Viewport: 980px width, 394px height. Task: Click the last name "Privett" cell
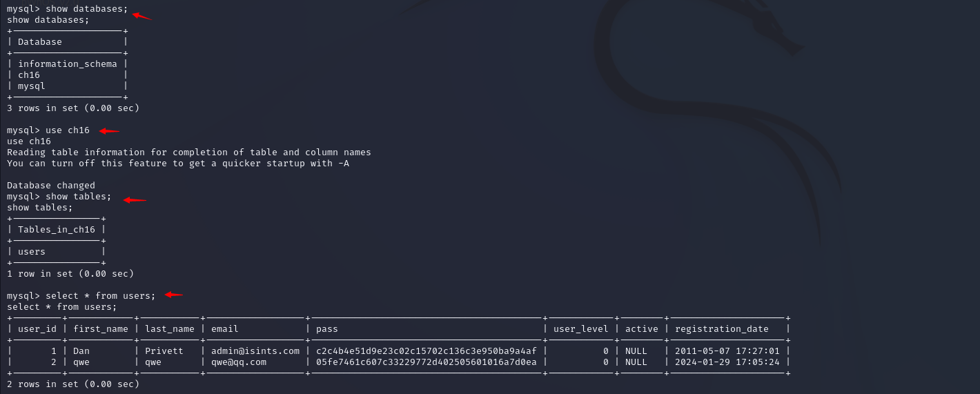164,351
